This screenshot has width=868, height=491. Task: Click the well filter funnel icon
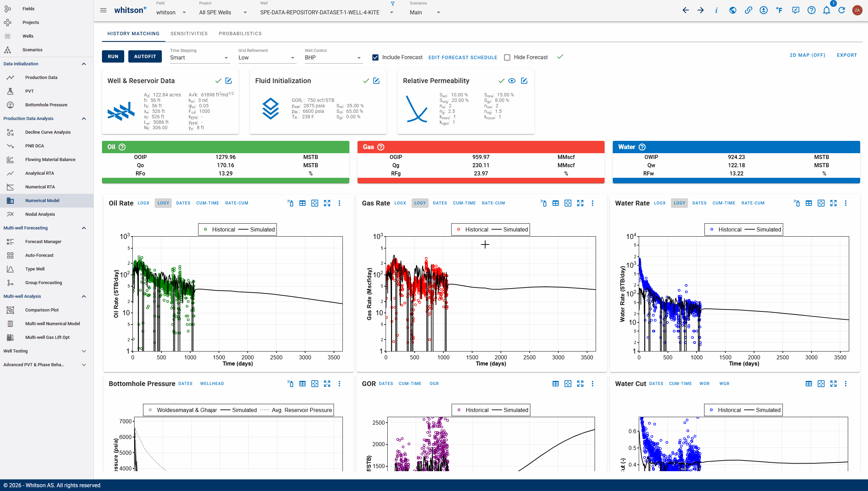pos(393,4)
